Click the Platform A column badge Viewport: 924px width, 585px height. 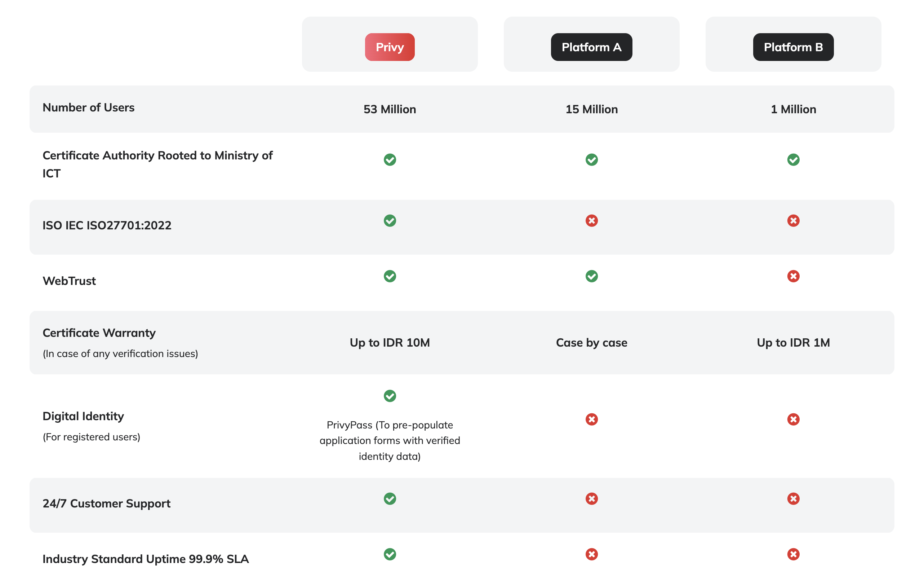pyautogui.click(x=591, y=47)
